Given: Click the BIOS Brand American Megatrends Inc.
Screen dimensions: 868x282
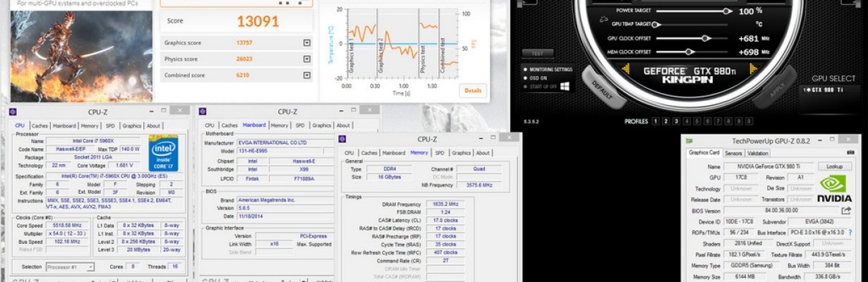Looking at the screenshot, I should click(285, 200).
